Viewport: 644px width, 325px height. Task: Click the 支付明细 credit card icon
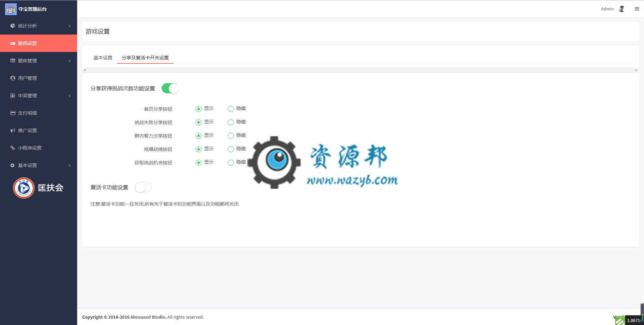13,113
